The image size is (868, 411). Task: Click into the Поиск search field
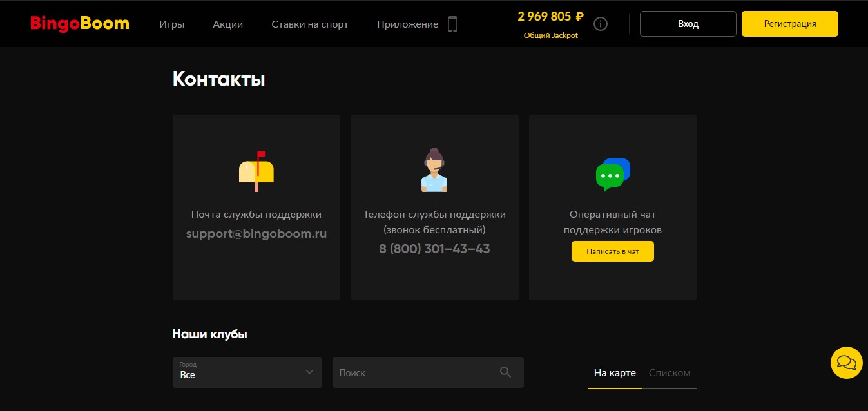pos(416,372)
